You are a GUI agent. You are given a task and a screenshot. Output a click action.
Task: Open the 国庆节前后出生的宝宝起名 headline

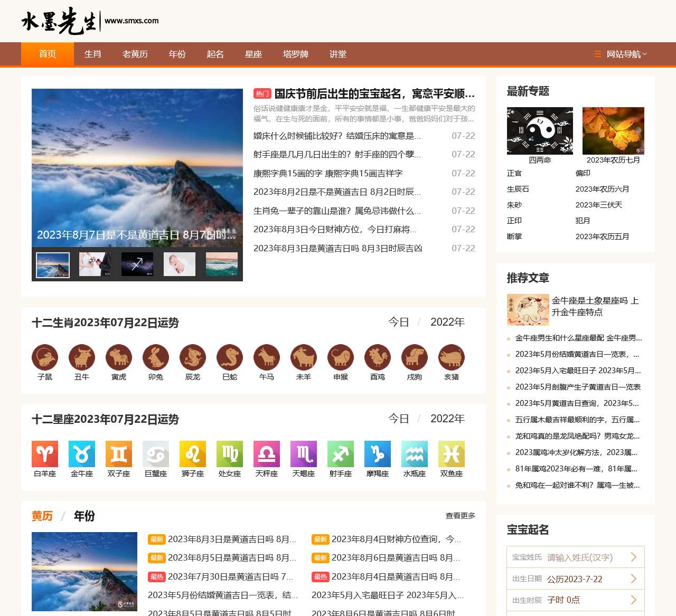click(374, 93)
